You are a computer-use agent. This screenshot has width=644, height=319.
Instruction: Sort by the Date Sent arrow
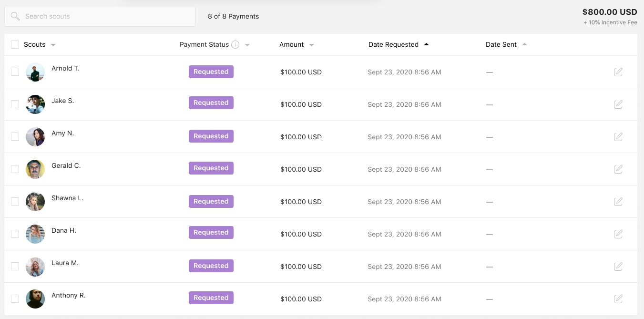[x=524, y=44]
